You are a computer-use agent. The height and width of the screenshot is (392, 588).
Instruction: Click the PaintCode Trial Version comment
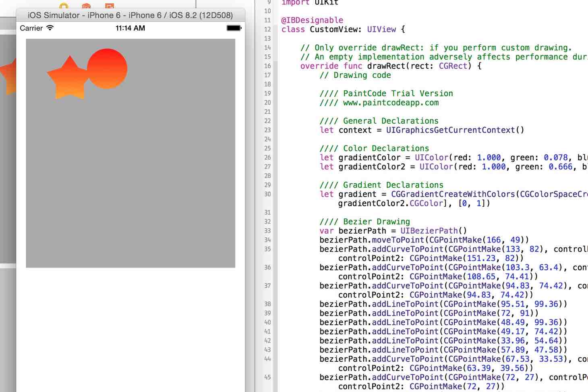(386, 93)
